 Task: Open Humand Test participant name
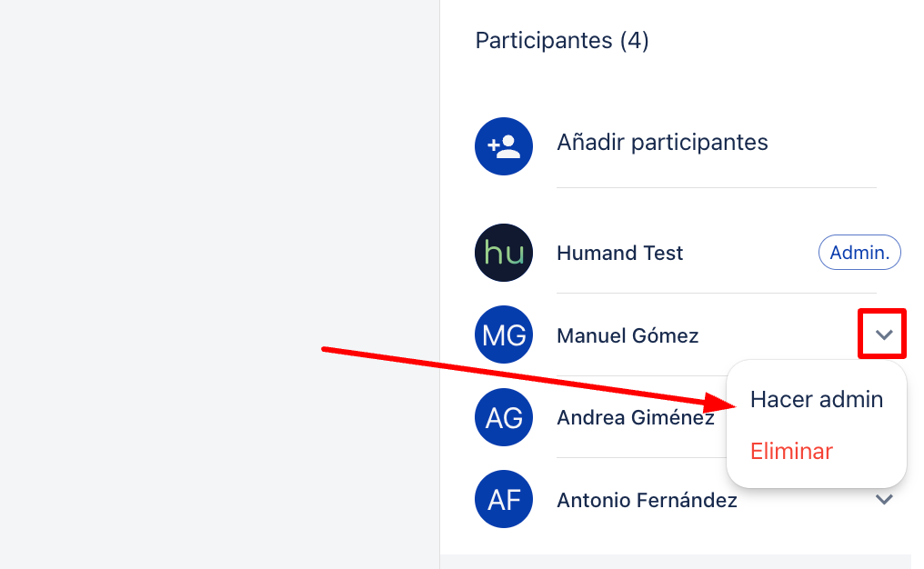[620, 254]
